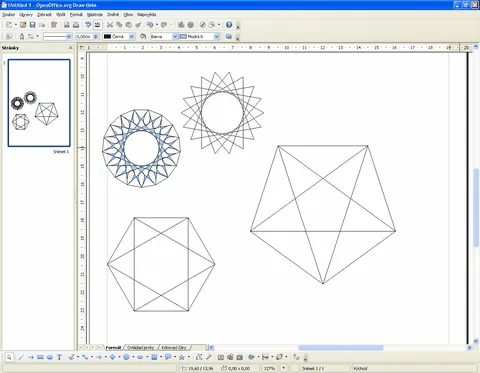
Task: Select the slide 1 thumbnail
Action: [39, 103]
